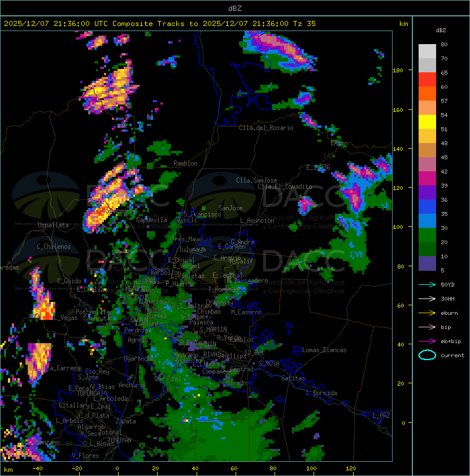Click the 'La_Carrera' place label
This screenshot has height=476, width=470.
[x=64, y=368]
